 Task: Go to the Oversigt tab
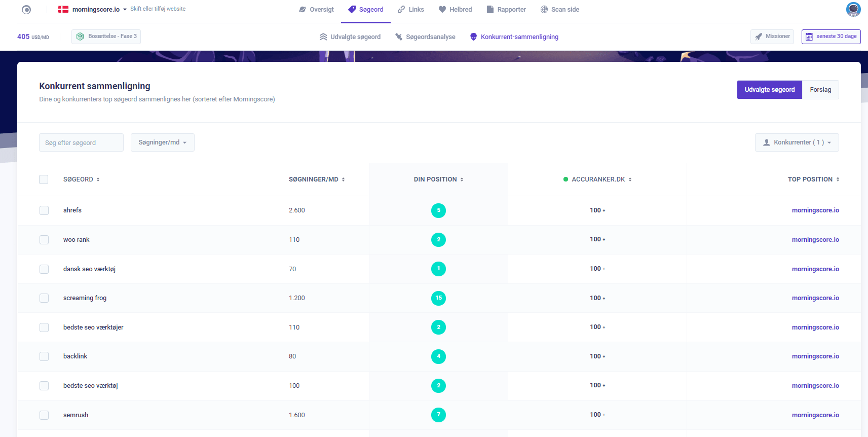coord(316,10)
